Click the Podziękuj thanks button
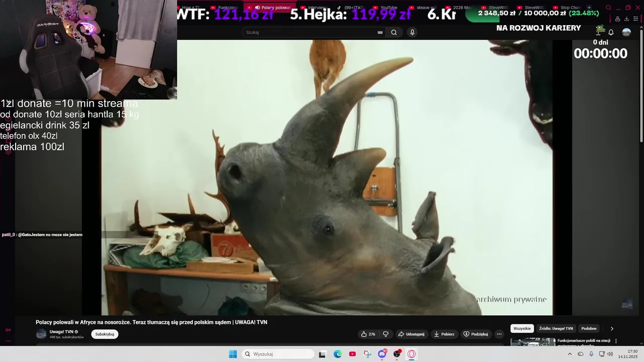Viewport: 644px width, 362px height. (476, 334)
